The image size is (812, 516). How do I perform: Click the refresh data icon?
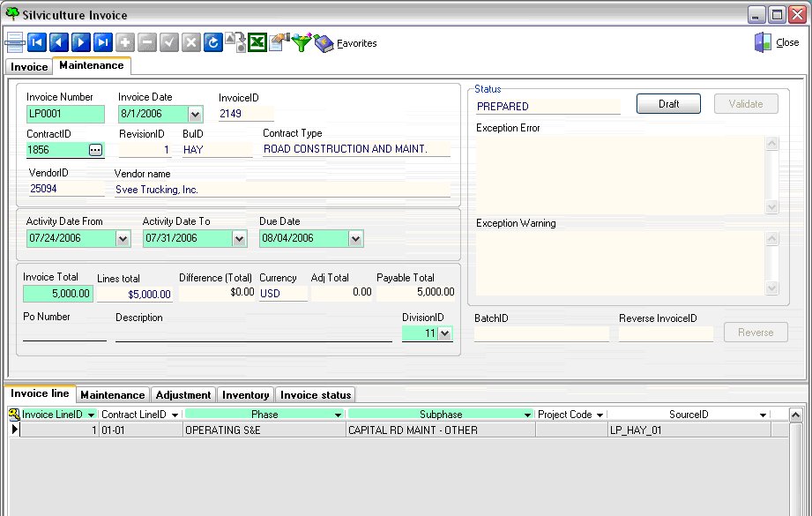pyautogui.click(x=212, y=42)
